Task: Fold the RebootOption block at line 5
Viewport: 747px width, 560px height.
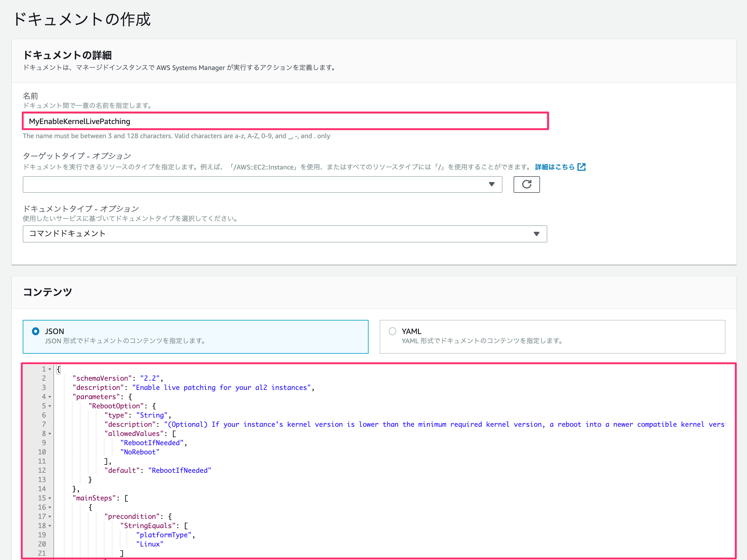Action: pos(50,406)
